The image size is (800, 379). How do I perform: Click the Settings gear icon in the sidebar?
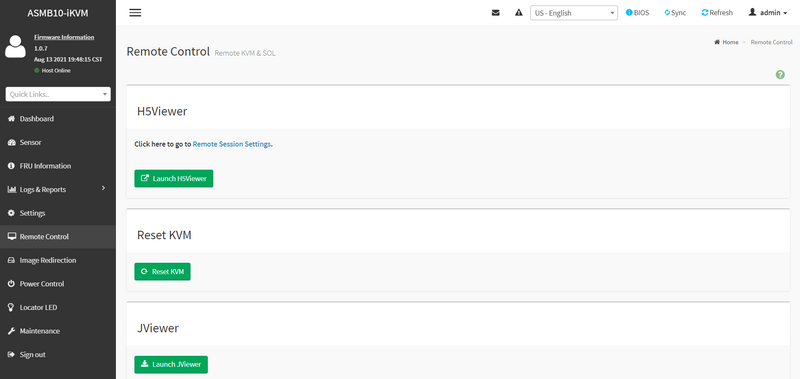pyautogui.click(x=11, y=213)
